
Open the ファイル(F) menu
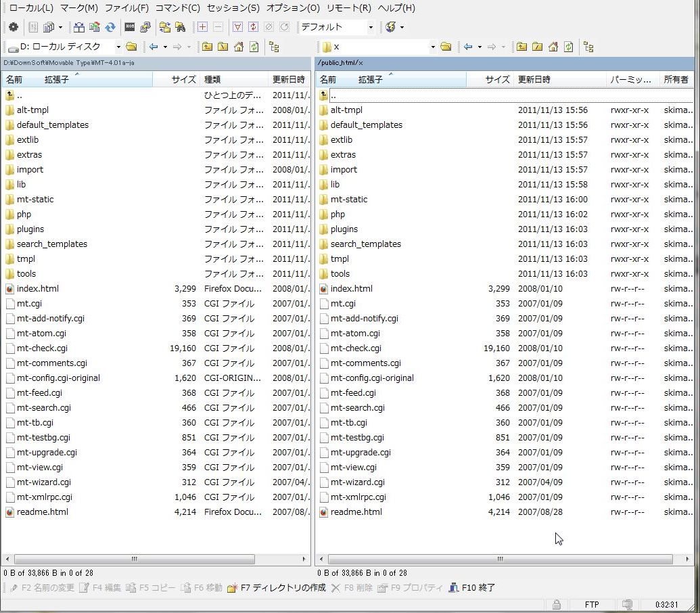[126, 8]
